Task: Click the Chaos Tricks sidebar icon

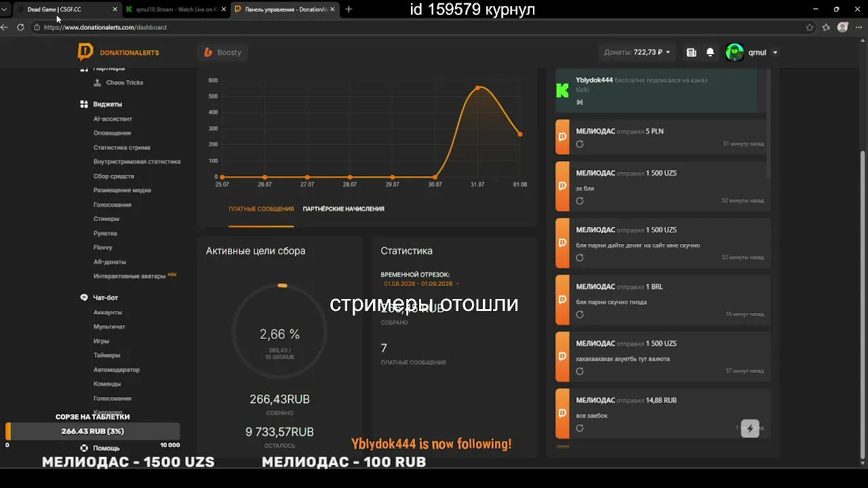Action: [98, 83]
